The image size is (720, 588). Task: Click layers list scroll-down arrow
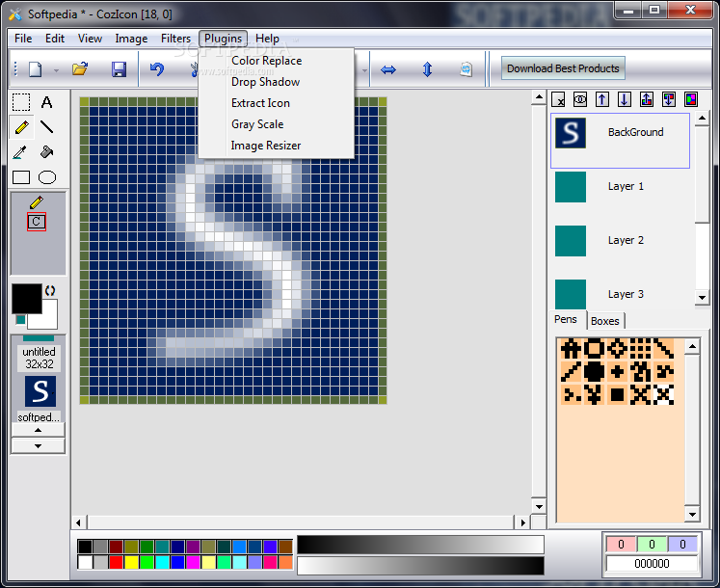pyautogui.click(x=702, y=298)
